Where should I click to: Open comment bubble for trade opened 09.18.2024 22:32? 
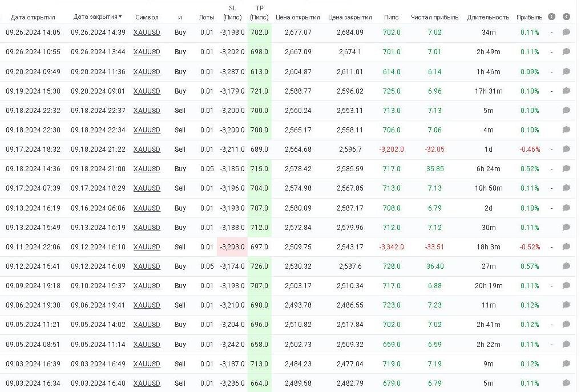[566, 110]
